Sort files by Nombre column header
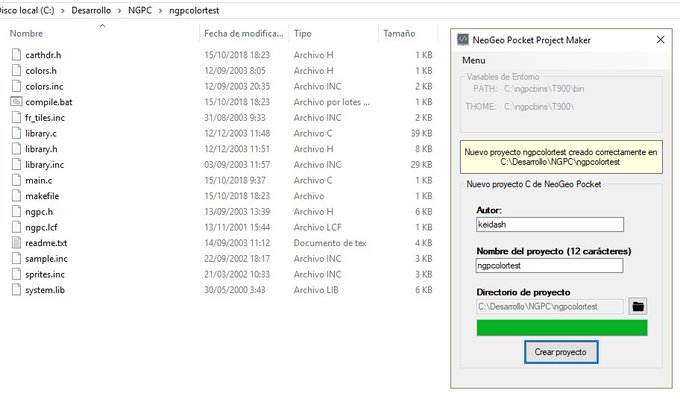The image size is (680, 402). pyautogui.click(x=27, y=33)
